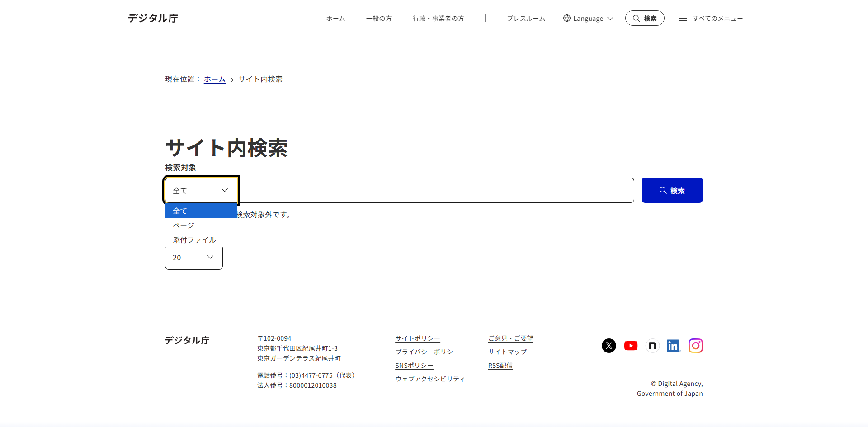Click the デジタル庁 footer logo
Screen dimensions: 868x427
tap(187, 340)
